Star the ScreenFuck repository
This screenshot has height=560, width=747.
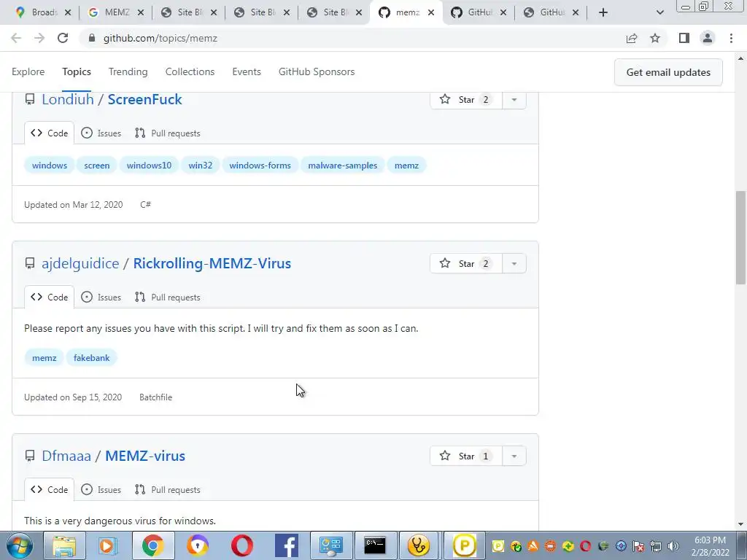[466, 99]
